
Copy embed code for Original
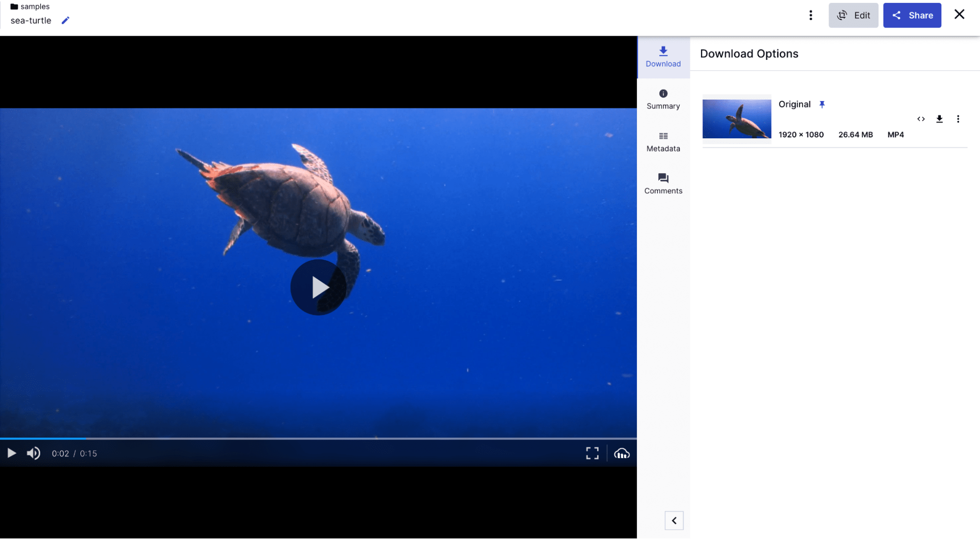click(x=921, y=119)
